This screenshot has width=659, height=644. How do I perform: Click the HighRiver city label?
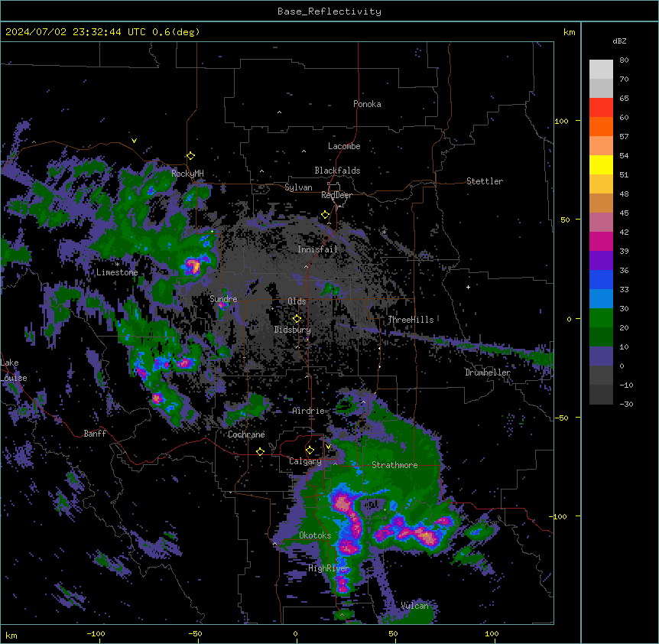click(x=329, y=568)
